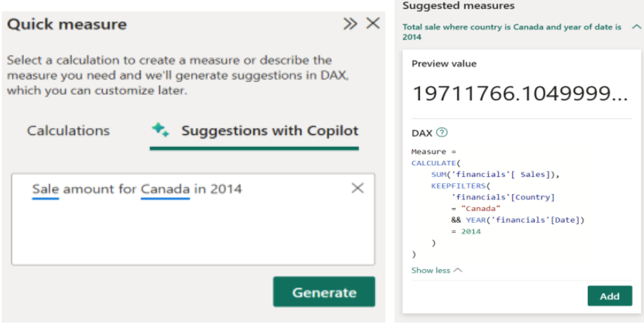Click the Suggested measures heading
644x324 pixels.
(x=459, y=6)
